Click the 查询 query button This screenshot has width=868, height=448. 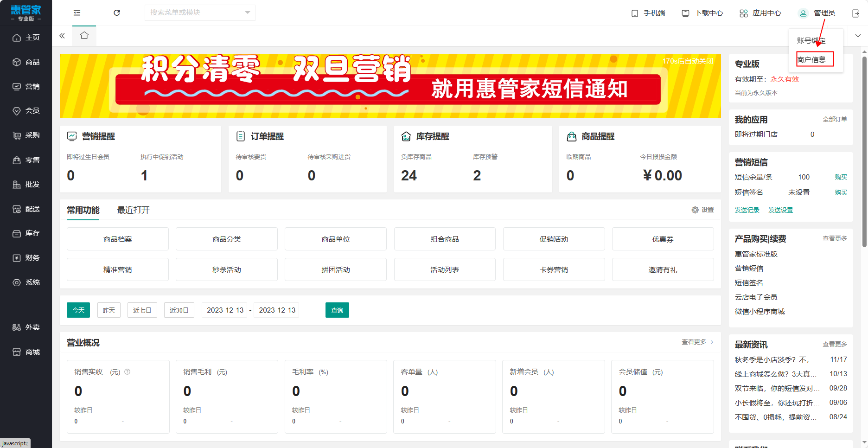click(337, 310)
